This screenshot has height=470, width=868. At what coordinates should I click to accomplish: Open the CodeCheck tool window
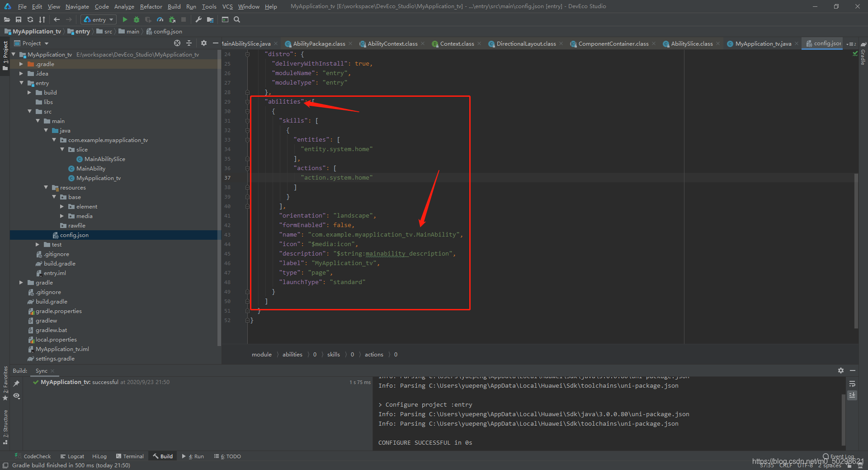tap(33, 456)
